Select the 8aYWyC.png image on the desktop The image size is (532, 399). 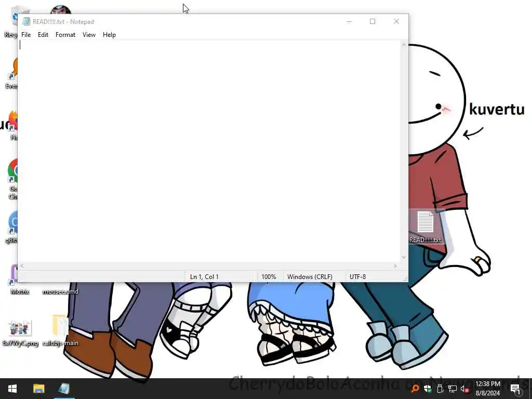pos(20,332)
